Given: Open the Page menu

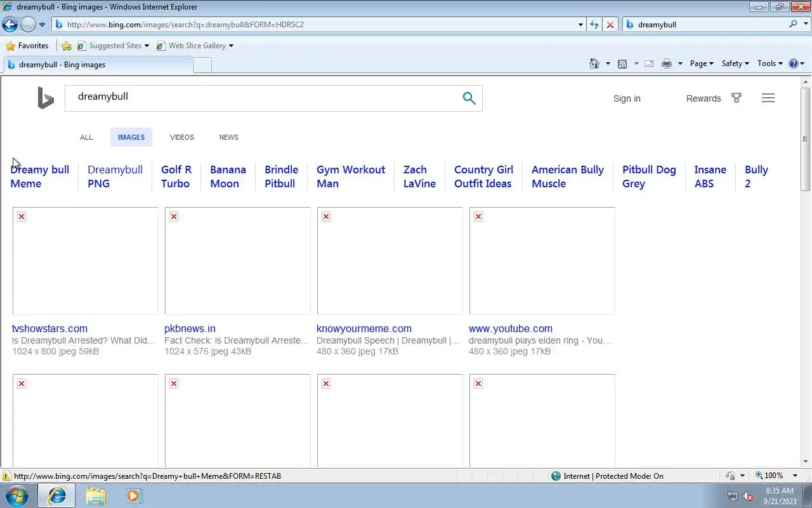Looking at the screenshot, I should pos(702,63).
